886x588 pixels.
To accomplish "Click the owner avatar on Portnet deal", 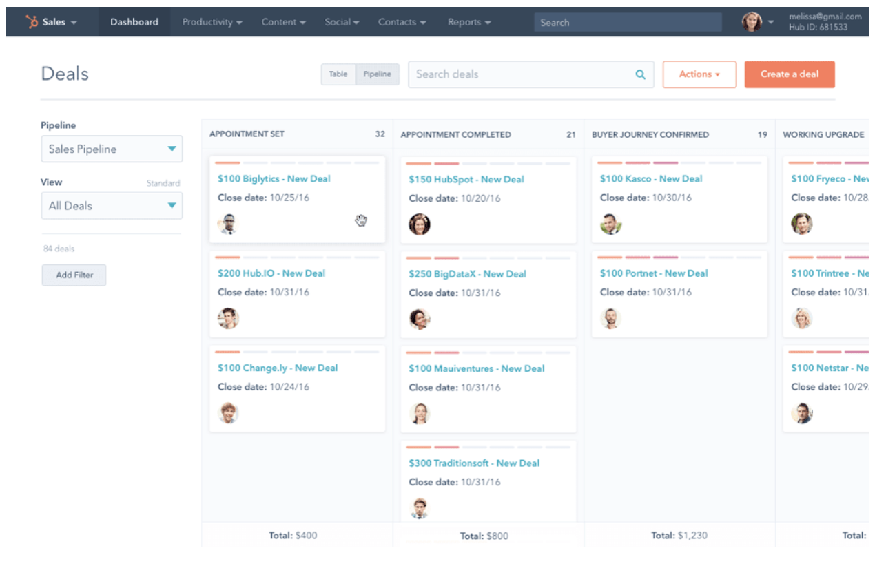I will pyautogui.click(x=610, y=318).
